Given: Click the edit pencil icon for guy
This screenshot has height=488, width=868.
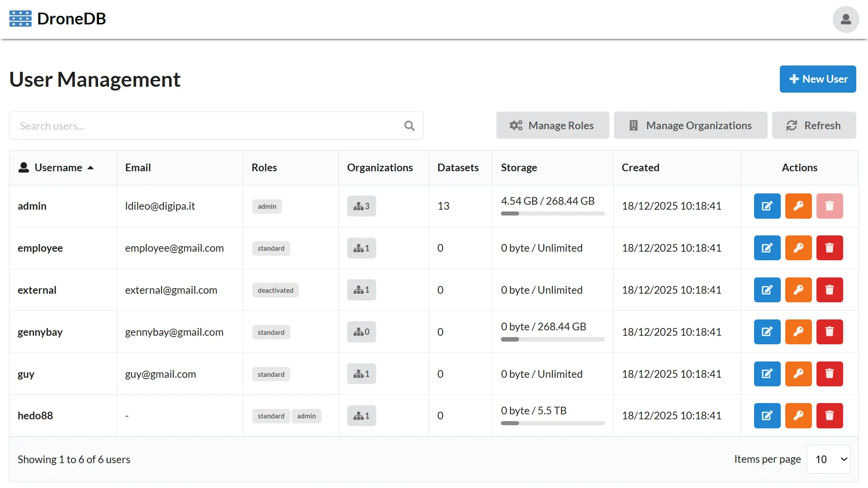Looking at the screenshot, I should [x=767, y=374].
